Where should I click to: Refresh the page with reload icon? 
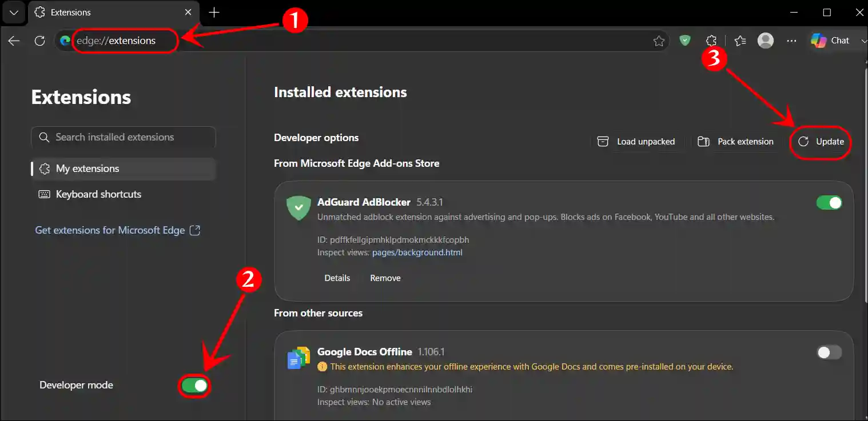click(39, 41)
